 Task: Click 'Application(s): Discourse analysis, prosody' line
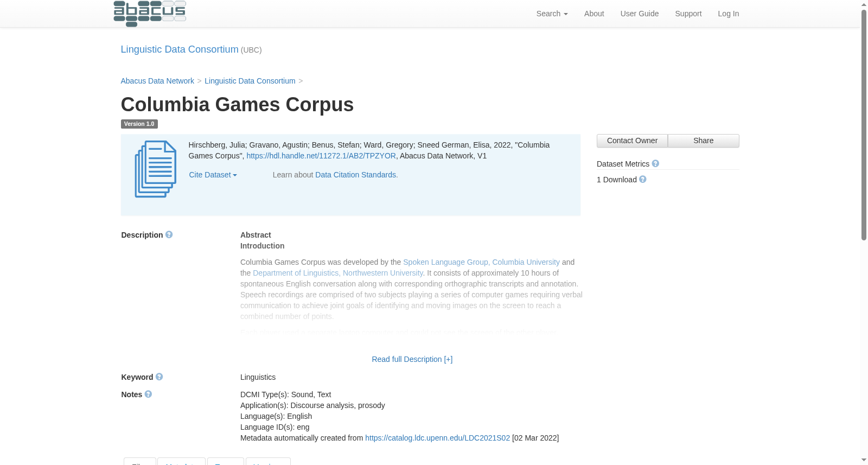pyautogui.click(x=312, y=405)
